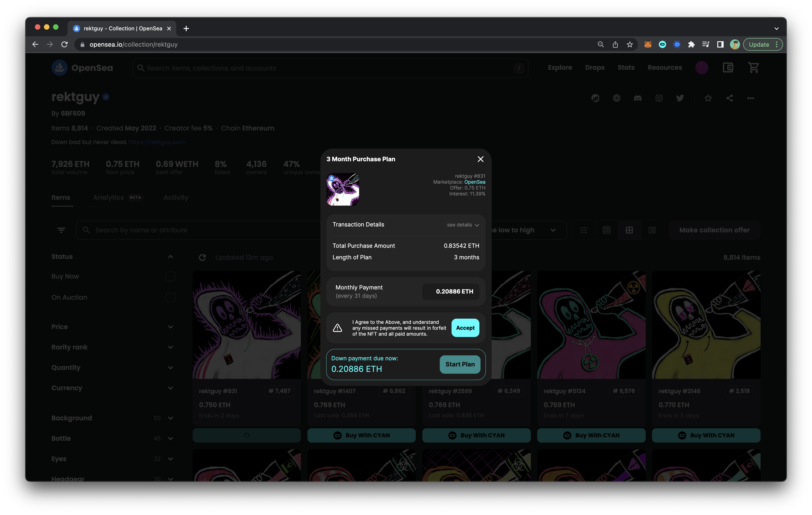The width and height of the screenshot is (812, 515).
Task: Click the wallet icon in header
Action: click(x=728, y=68)
